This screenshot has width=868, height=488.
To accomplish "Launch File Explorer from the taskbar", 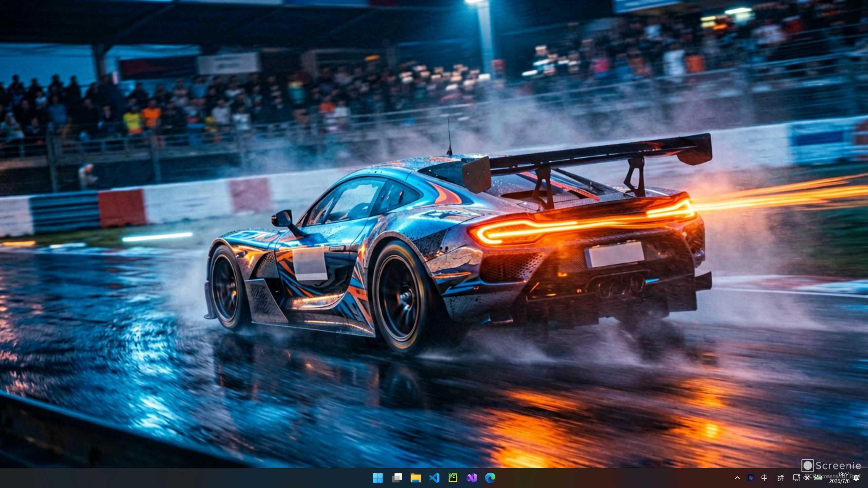I will coord(415,478).
